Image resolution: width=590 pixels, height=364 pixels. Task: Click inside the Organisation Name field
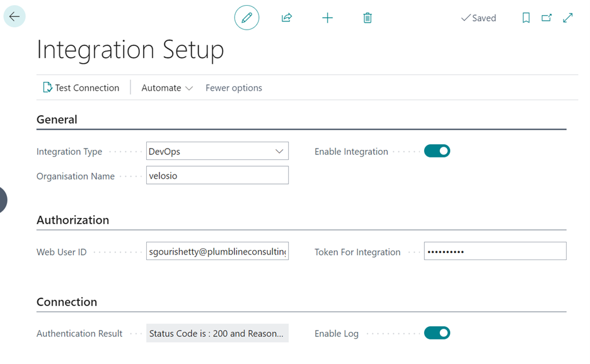pyautogui.click(x=217, y=175)
